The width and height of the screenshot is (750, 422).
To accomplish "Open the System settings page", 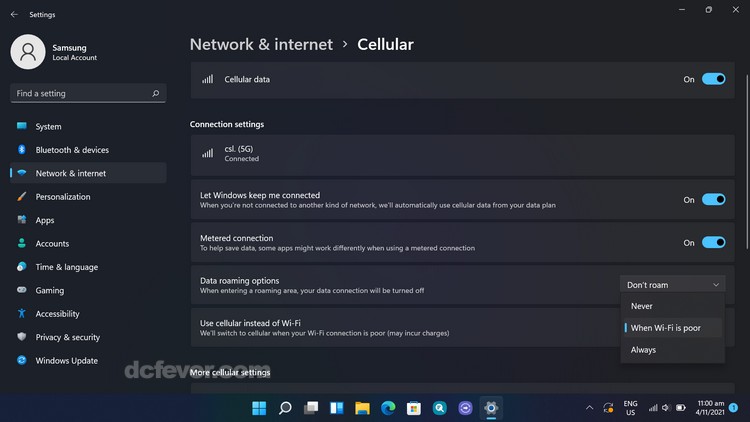I will tap(48, 127).
